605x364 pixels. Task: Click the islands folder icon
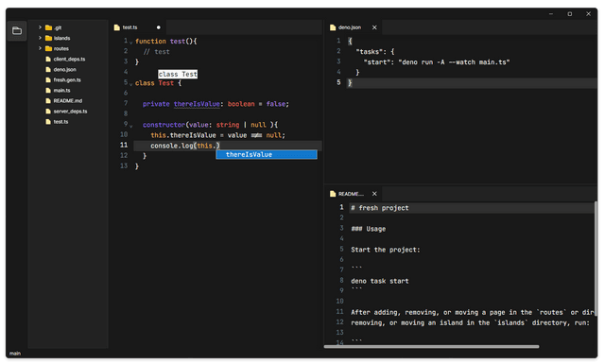pyautogui.click(x=48, y=38)
